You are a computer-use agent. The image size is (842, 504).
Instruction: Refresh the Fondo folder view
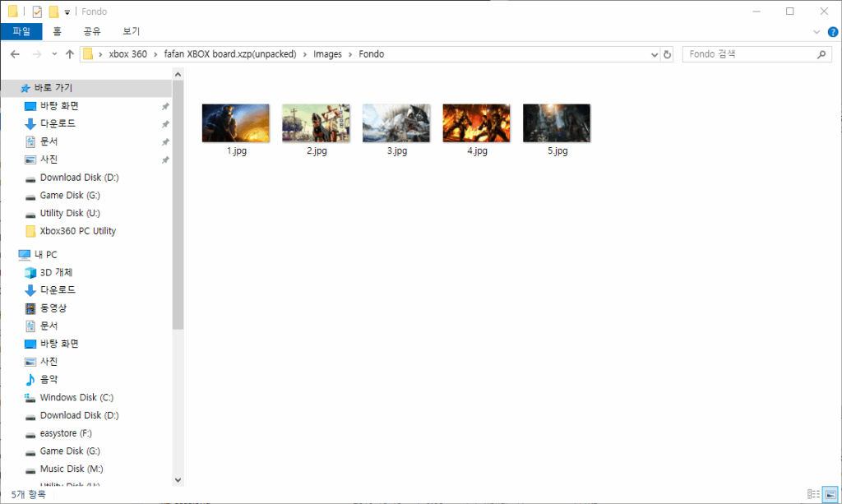click(x=667, y=54)
